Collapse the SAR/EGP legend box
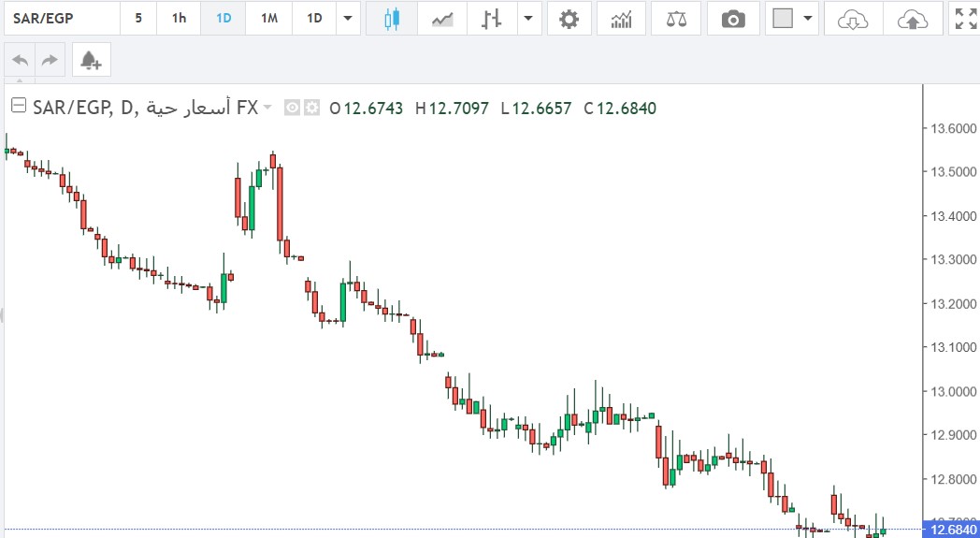Screen dimensions: 980x538 (x=18, y=108)
